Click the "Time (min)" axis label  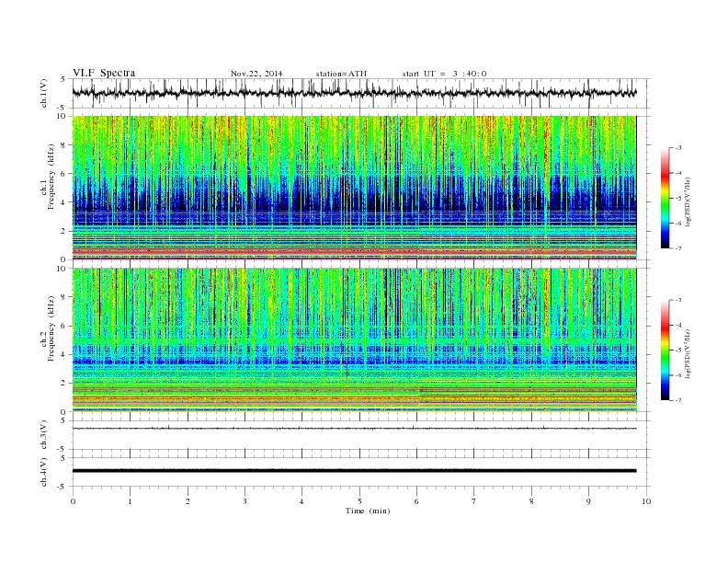point(368,511)
